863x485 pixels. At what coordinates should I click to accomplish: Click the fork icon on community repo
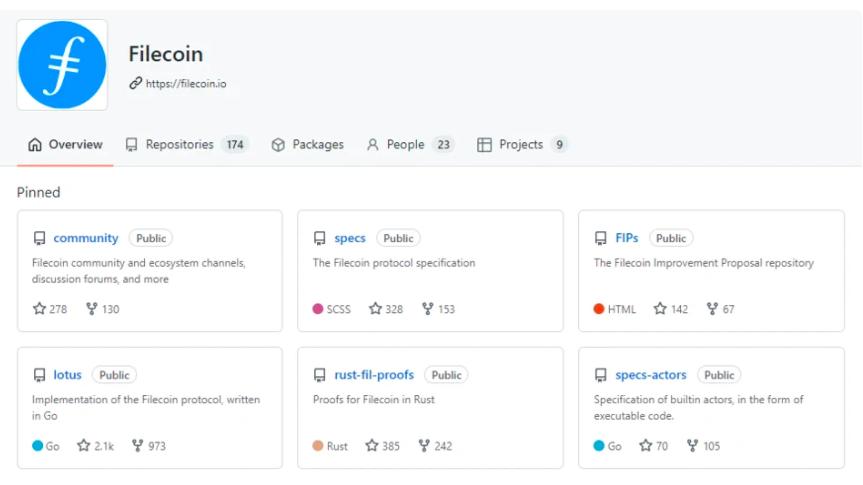coord(92,309)
